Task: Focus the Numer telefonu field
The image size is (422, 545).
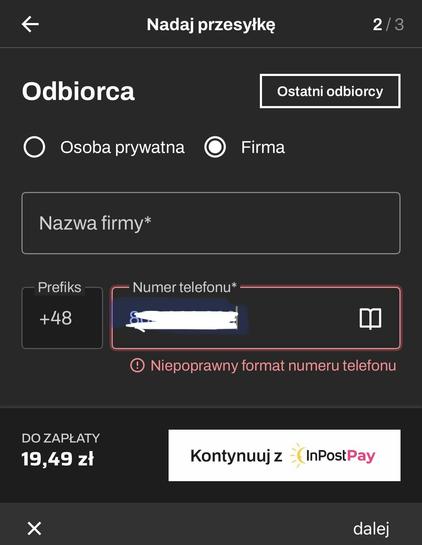Action: coord(256,318)
